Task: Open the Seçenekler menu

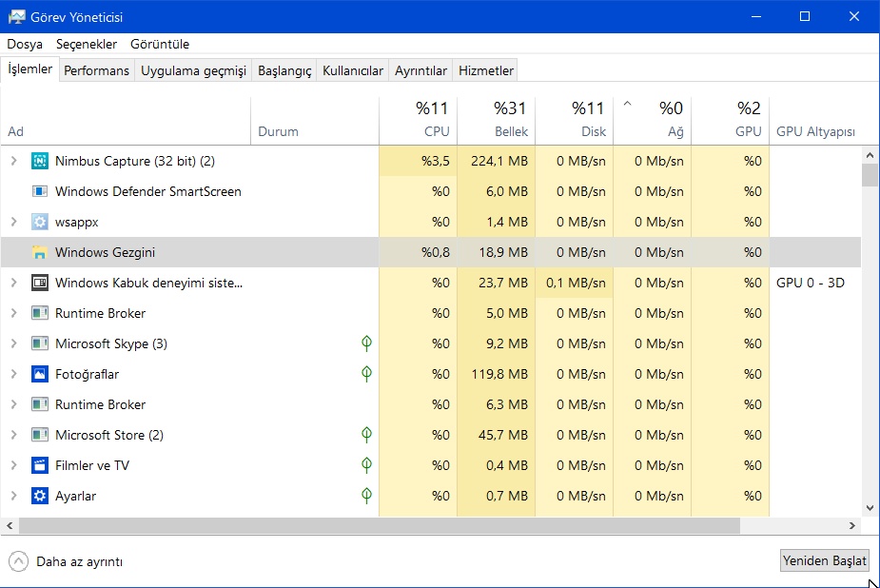Action: (87, 44)
